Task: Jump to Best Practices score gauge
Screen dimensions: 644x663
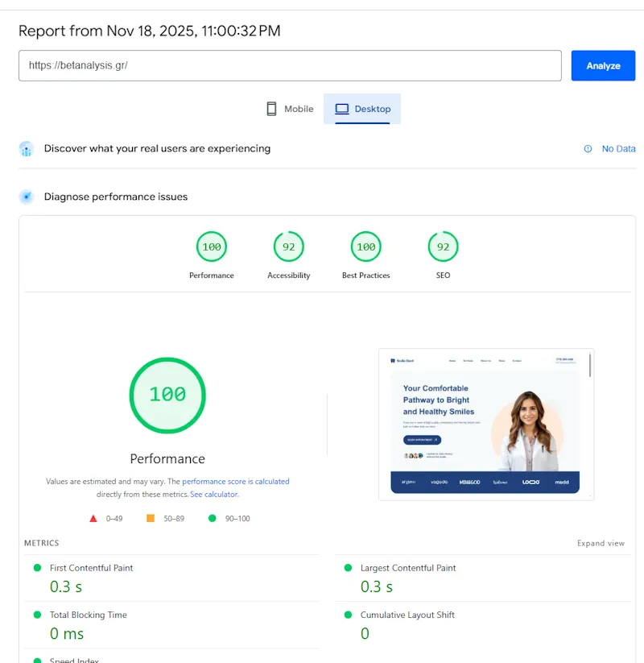Action: click(366, 247)
